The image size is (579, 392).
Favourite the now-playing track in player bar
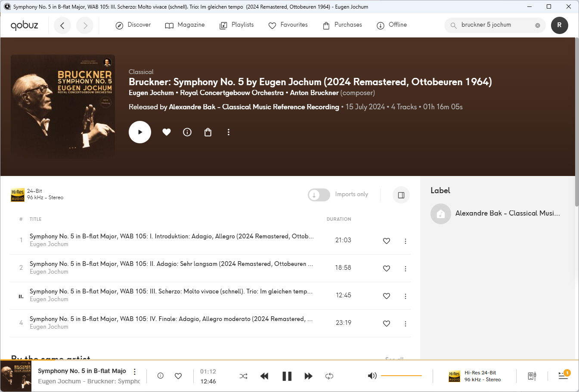pyautogui.click(x=178, y=376)
